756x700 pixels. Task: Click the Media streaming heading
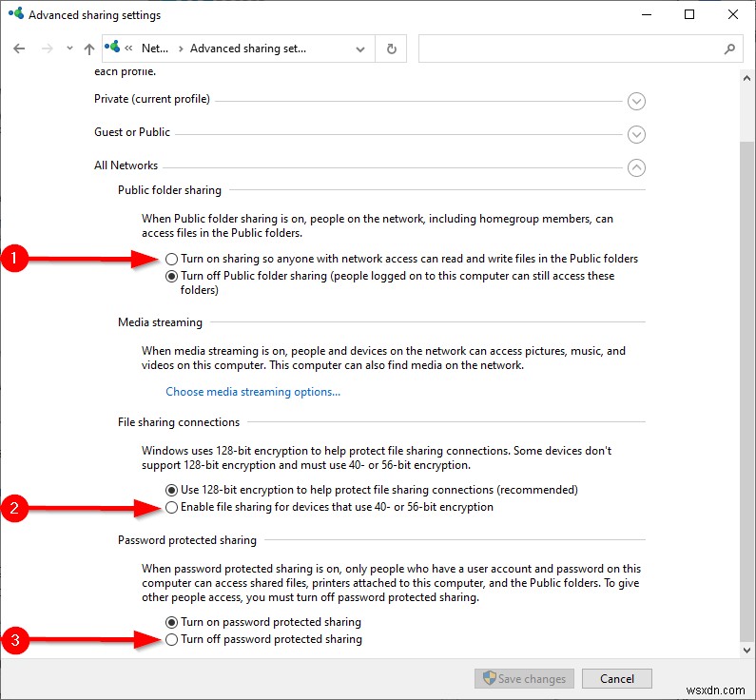[160, 322]
